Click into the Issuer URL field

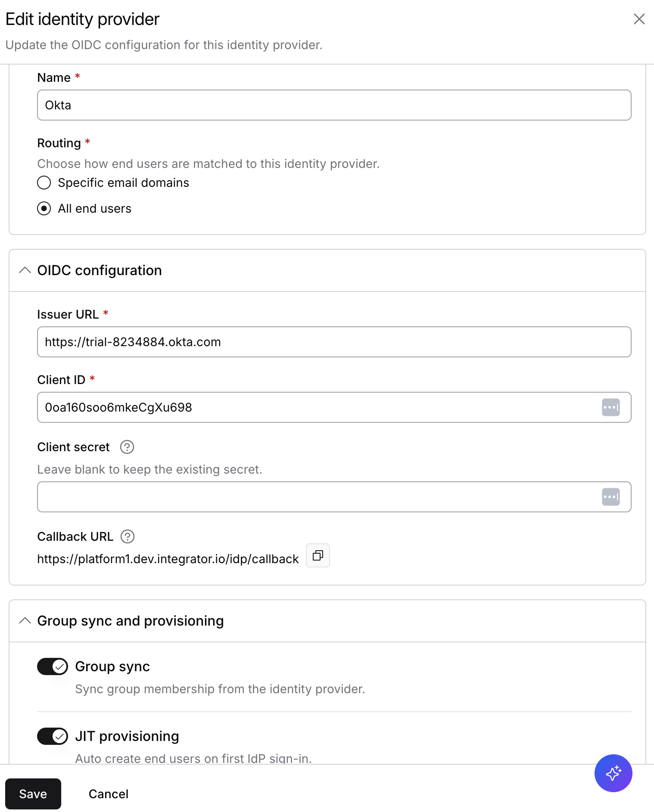tap(334, 342)
